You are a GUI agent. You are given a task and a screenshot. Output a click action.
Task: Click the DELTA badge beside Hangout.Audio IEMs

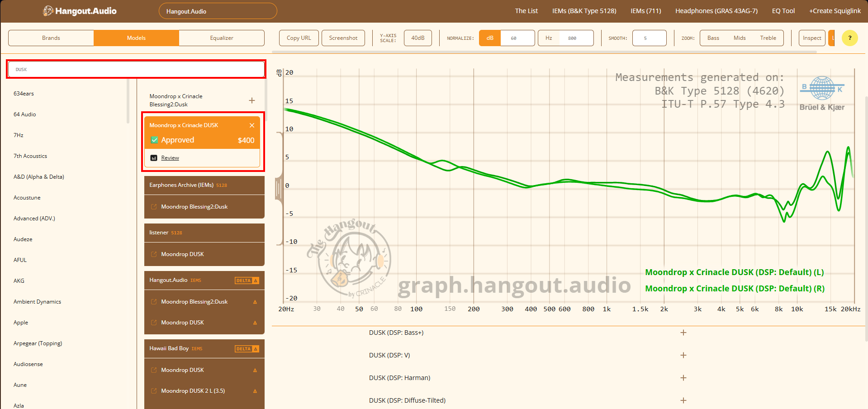[x=247, y=281]
